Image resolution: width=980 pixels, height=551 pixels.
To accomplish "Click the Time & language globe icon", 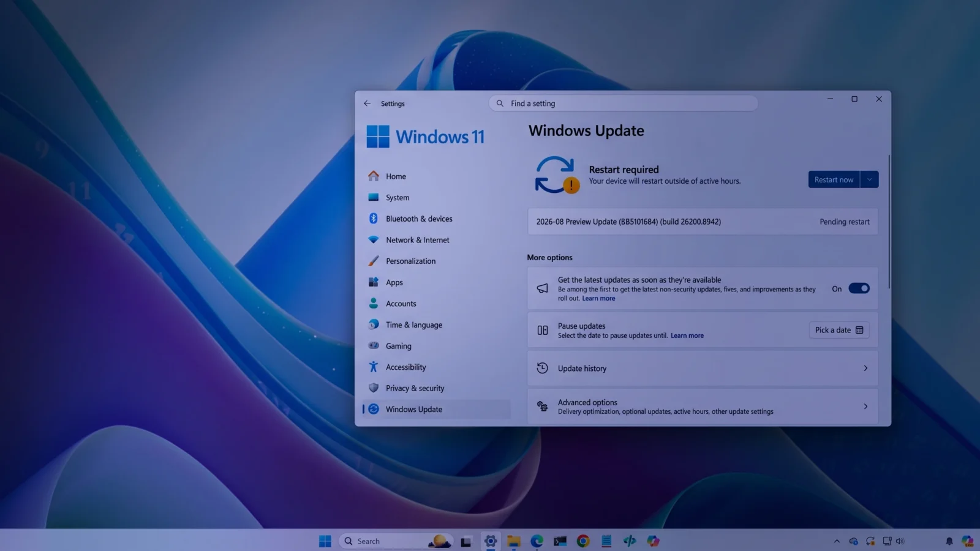I will pos(374,324).
